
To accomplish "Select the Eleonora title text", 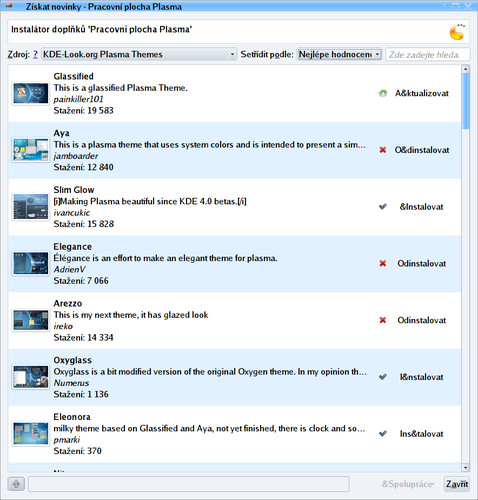I will point(72,417).
